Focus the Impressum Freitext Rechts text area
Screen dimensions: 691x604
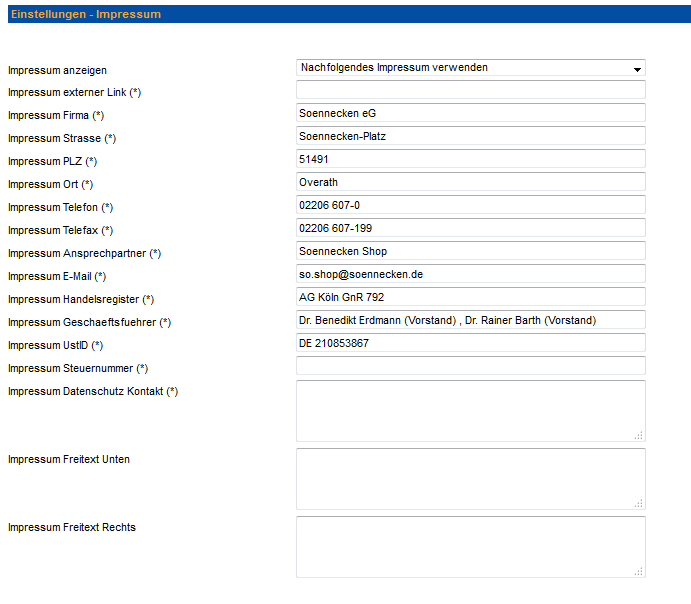(x=471, y=547)
